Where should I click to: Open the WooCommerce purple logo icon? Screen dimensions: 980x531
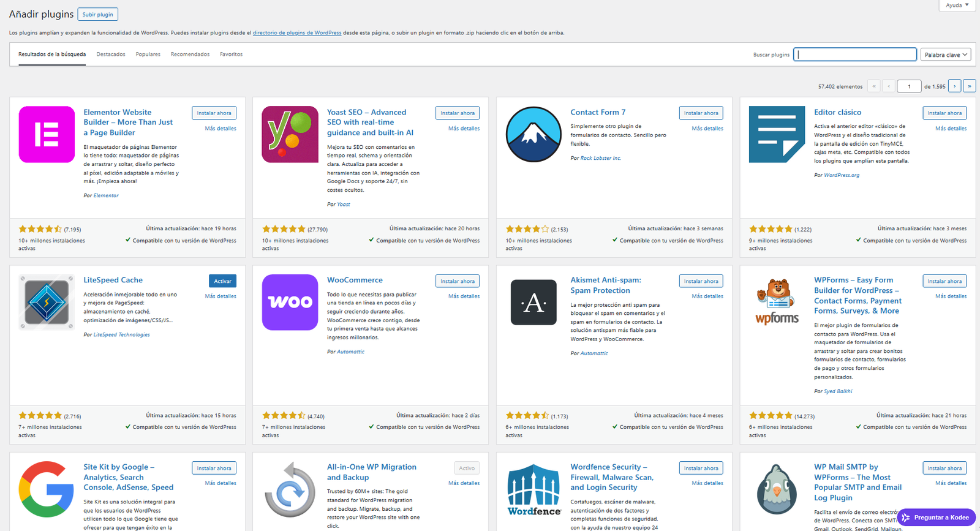tap(290, 303)
